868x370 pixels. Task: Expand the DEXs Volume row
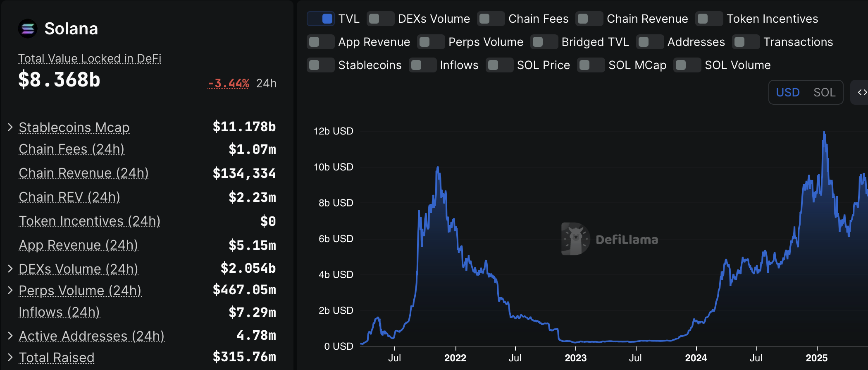pos(10,269)
